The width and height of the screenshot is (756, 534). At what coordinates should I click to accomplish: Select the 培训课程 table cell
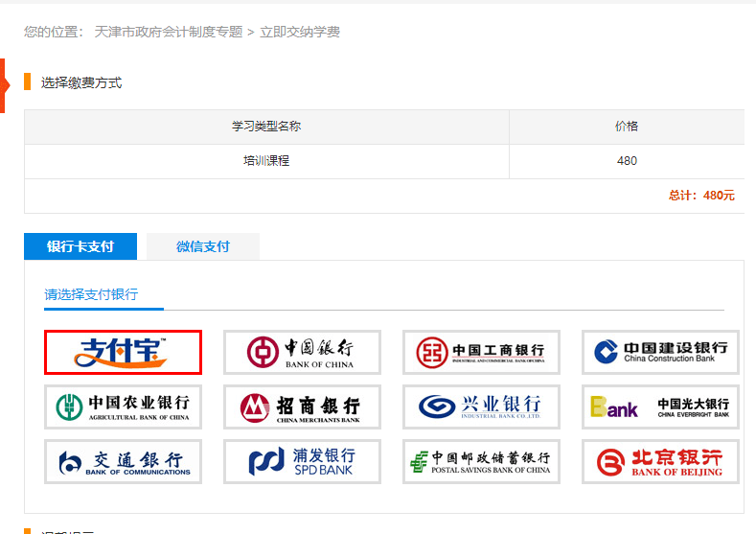pyautogui.click(x=266, y=161)
